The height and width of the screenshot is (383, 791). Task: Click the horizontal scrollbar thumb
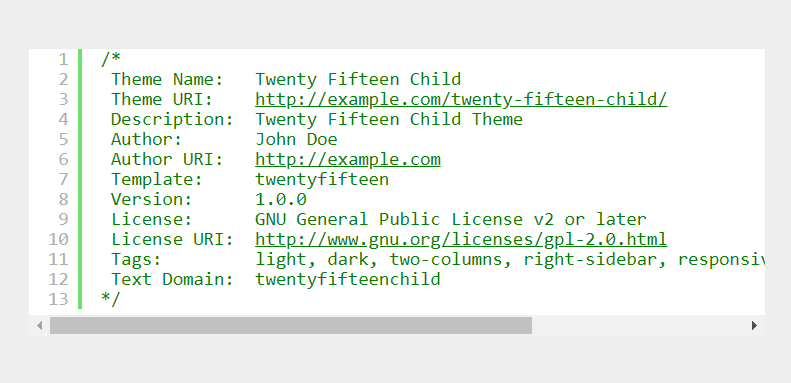291,325
